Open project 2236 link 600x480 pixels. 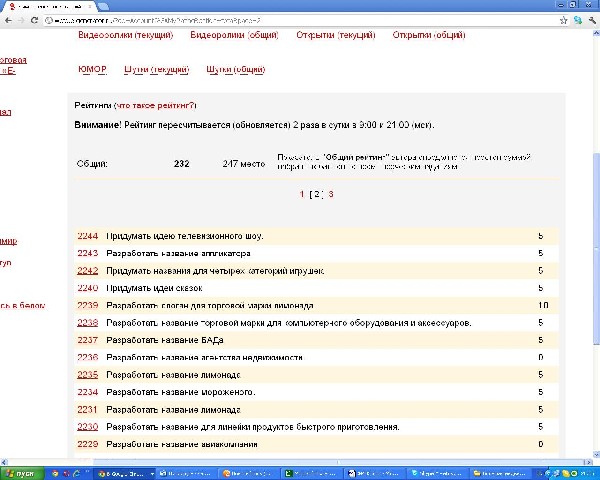pyautogui.click(x=88, y=358)
